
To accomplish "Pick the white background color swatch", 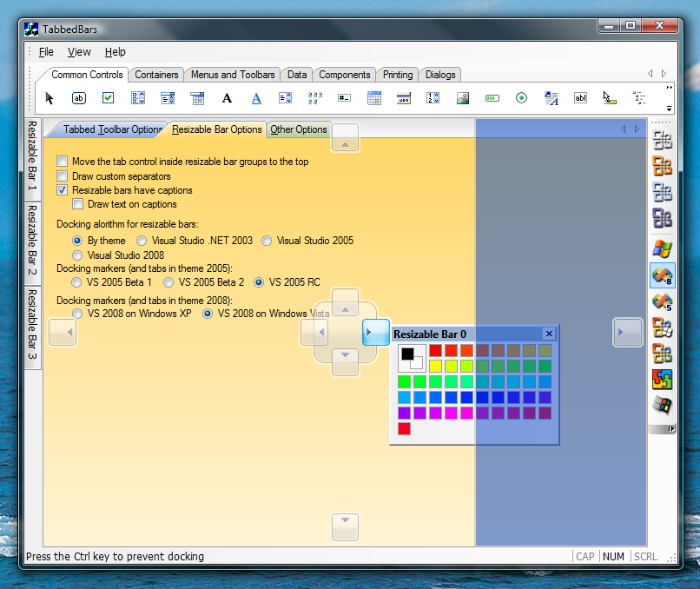I will pos(417,363).
